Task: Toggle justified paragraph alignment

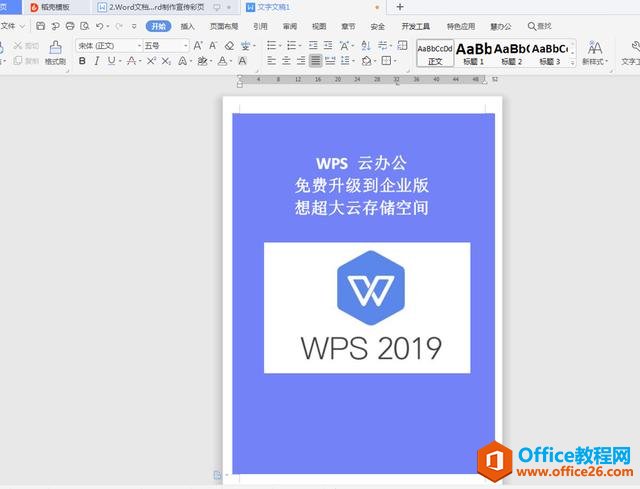Action: pyautogui.click(x=316, y=61)
